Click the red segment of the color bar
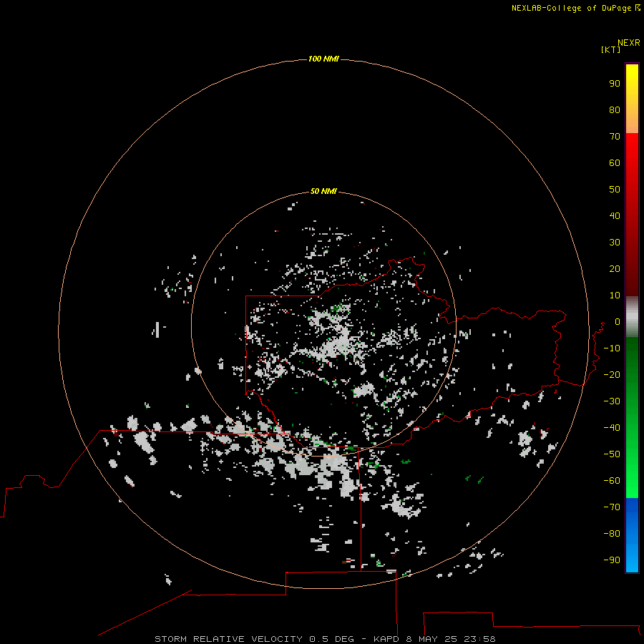The image size is (644, 644). (x=632, y=215)
